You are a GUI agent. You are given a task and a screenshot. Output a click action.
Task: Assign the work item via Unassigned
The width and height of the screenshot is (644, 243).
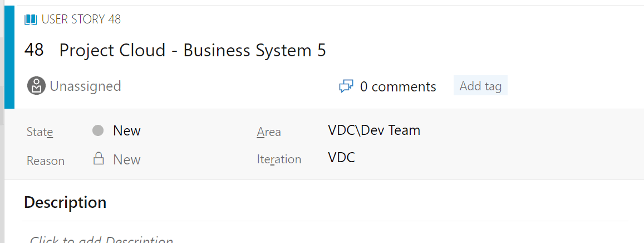tap(85, 86)
